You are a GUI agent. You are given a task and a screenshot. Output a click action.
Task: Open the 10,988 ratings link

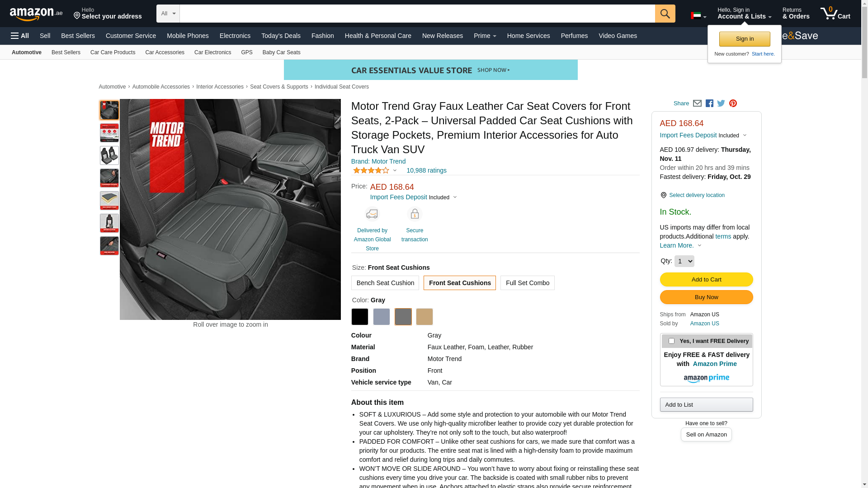pyautogui.click(x=426, y=170)
